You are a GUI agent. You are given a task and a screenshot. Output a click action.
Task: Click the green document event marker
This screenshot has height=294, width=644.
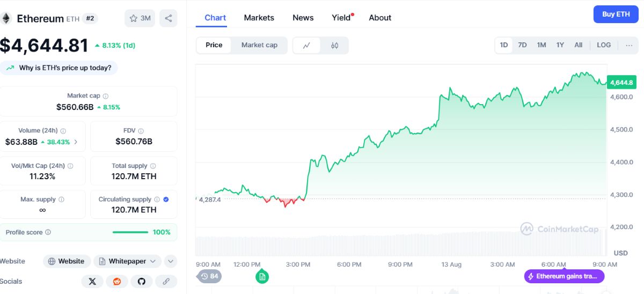point(262,277)
